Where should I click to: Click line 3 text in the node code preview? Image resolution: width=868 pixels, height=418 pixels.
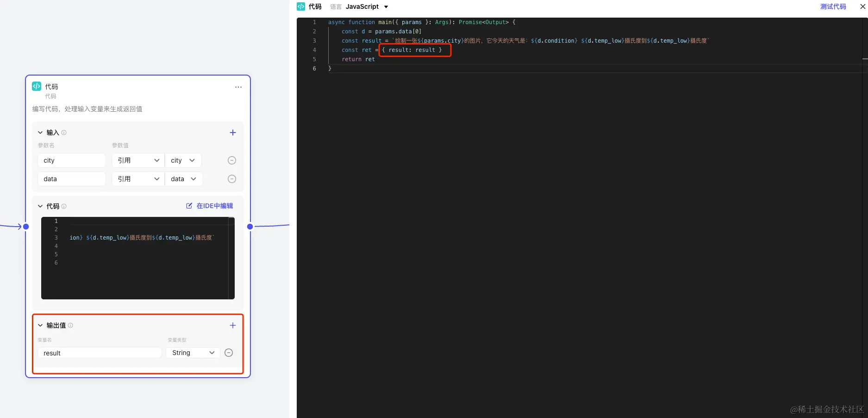click(142, 238)
